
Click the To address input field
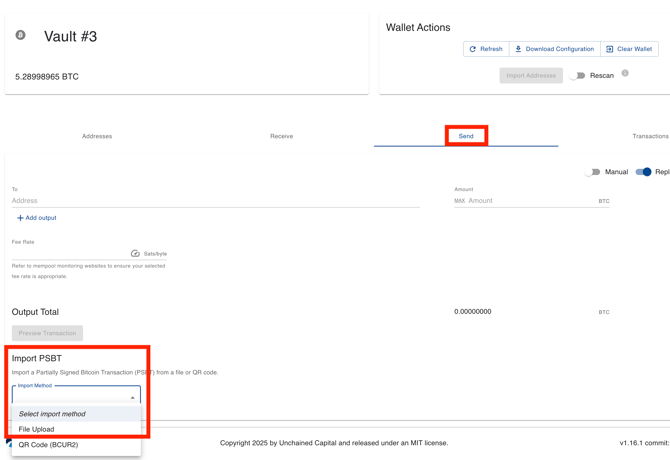pyautogui.click(x=215, y=201)
